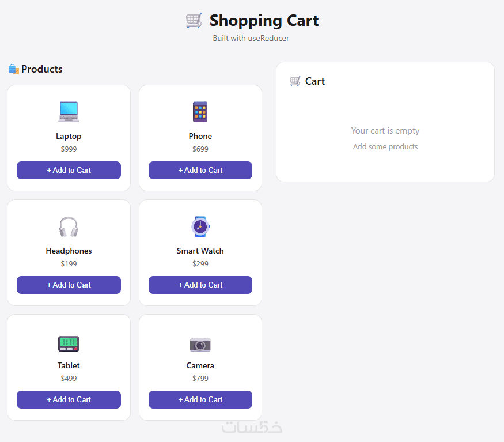Click the shopping cart icon beside the page title
Image resolution: width=504 pixels, height=442 pixels.
(194, 21)
